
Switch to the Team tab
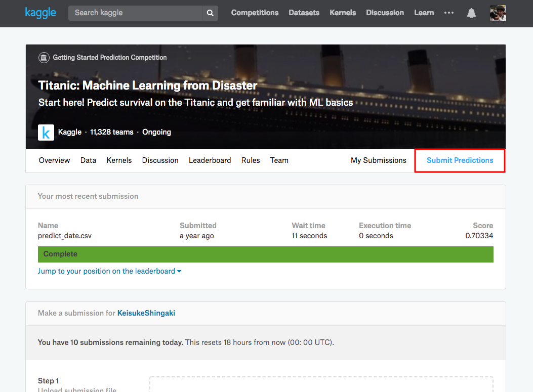tap(279, 160)
